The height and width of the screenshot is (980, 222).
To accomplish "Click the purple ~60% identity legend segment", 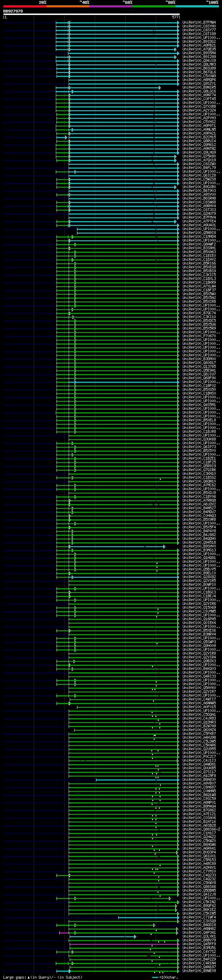I will 111,6.
